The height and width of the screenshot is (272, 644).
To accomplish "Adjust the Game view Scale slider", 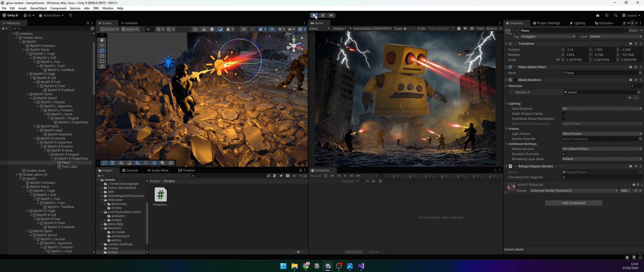I will pyautogui.click(x=410, y=29).
